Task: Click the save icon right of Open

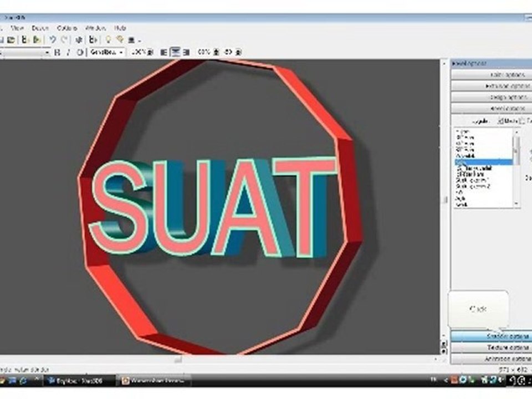Action: (25, 40)
